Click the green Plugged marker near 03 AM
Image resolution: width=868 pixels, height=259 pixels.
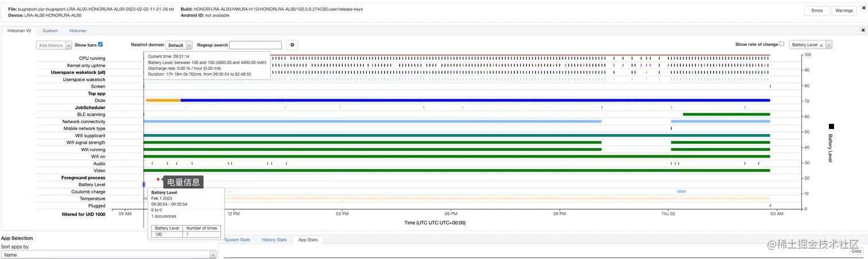click(x=770, y=205)
